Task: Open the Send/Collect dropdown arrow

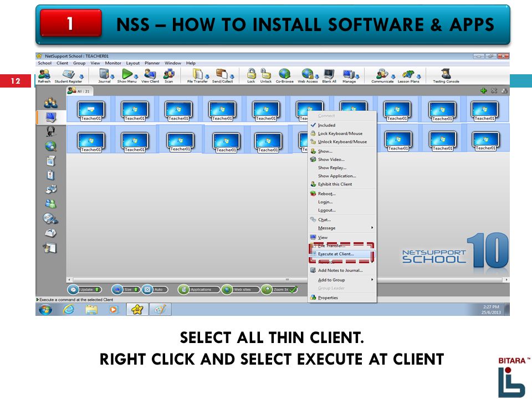Action: (232, 76)
